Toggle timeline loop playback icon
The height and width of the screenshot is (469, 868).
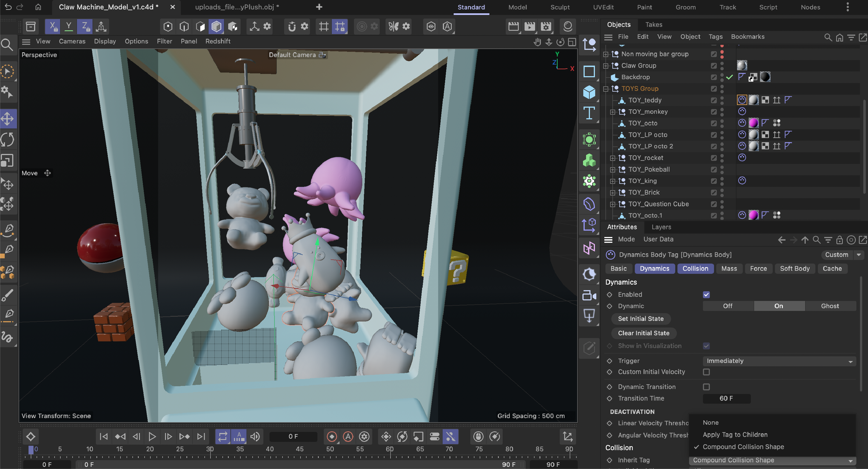(x=223, y=437)
